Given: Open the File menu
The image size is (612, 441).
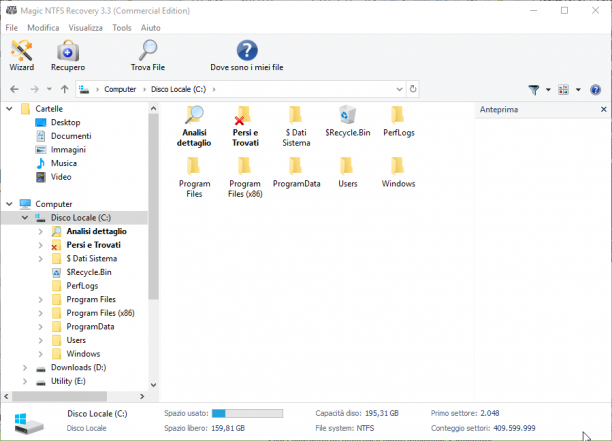Looking at the screenshot, I should coord(11,28).
